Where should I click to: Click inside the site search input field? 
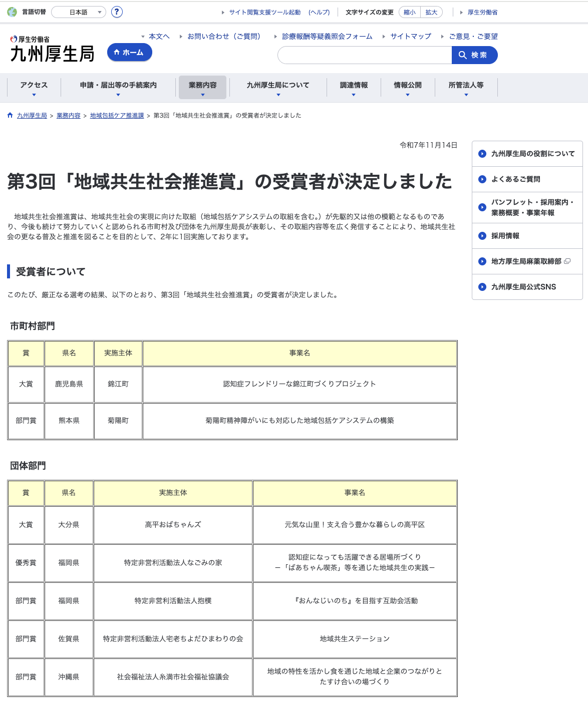click(x=363, y=55)
